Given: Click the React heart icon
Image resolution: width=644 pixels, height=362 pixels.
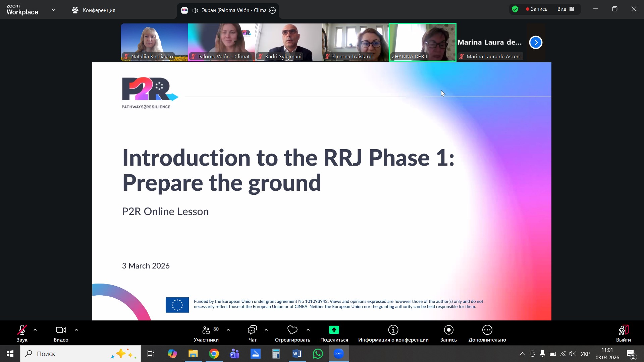Looking at the screenshot, I should [x=292, y=330].
